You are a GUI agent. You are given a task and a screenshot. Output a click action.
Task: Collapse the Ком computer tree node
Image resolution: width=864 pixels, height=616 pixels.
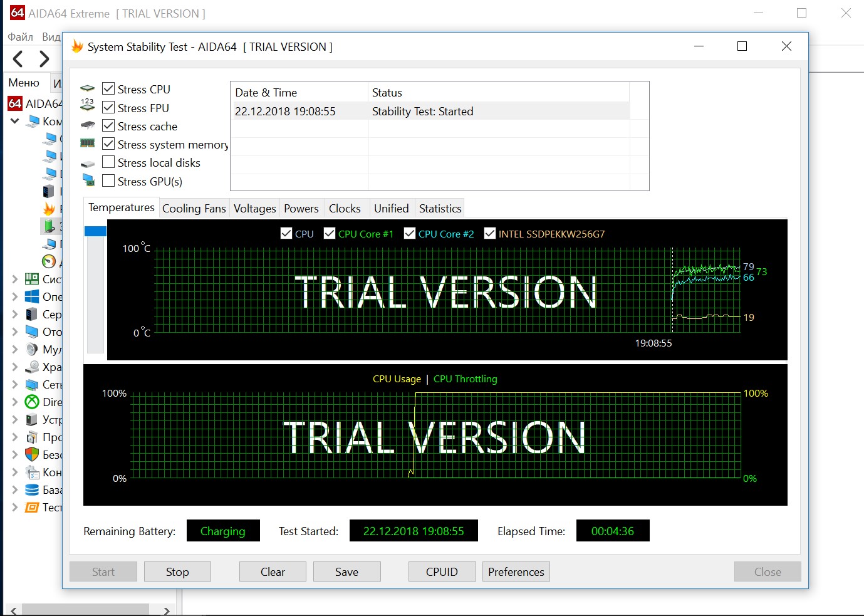point(14,121)
